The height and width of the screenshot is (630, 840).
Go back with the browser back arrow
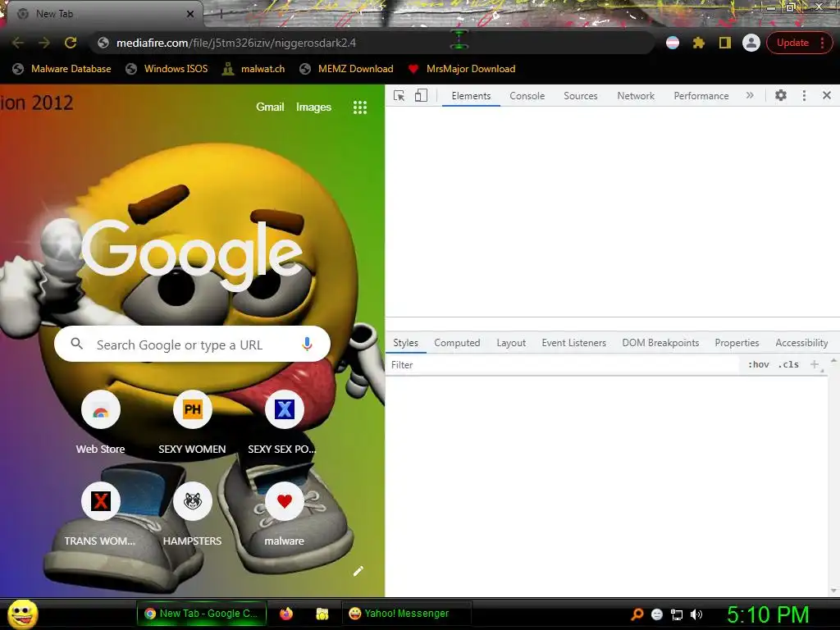coord(18,43)
